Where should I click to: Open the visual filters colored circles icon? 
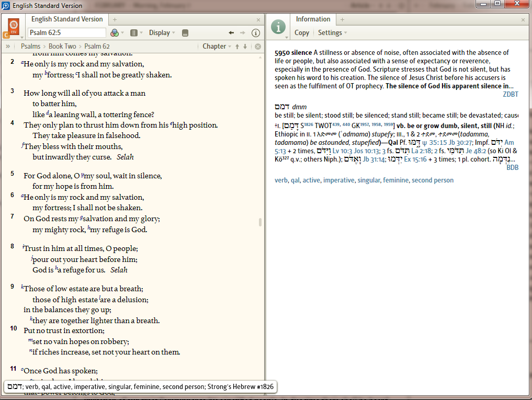point(115,33)
